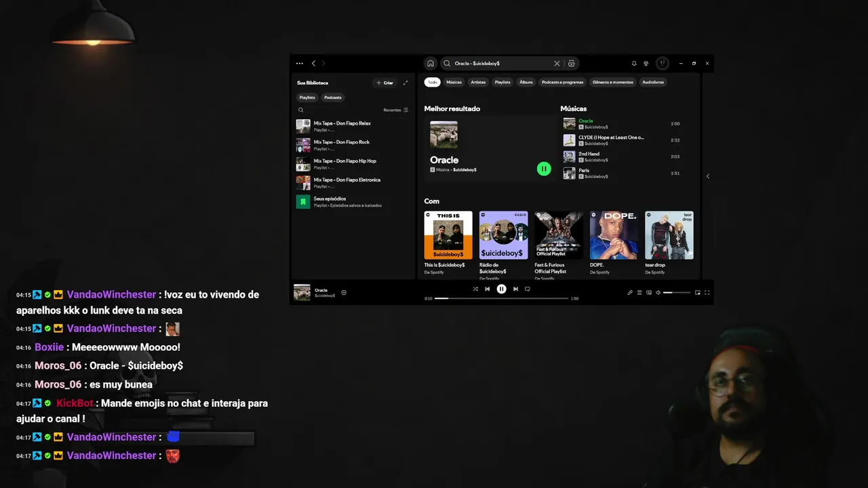
Task: Open the lyrics microphone icon
Action: 629,293
